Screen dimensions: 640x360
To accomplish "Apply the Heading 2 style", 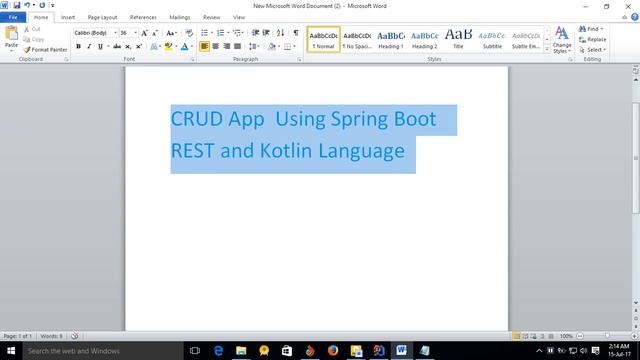I will pyautogui.click(x=424, y=40).
